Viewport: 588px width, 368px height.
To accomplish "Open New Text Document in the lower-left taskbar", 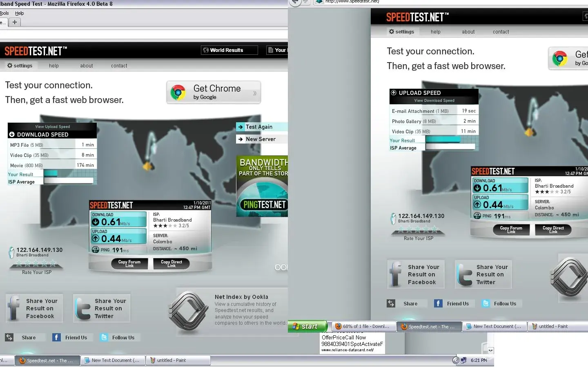I will (113, 360).
